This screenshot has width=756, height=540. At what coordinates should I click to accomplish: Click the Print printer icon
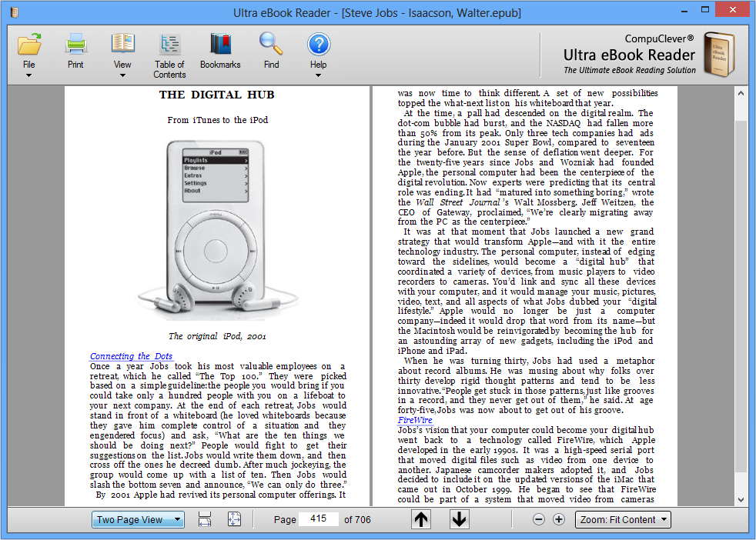point(75,44)
